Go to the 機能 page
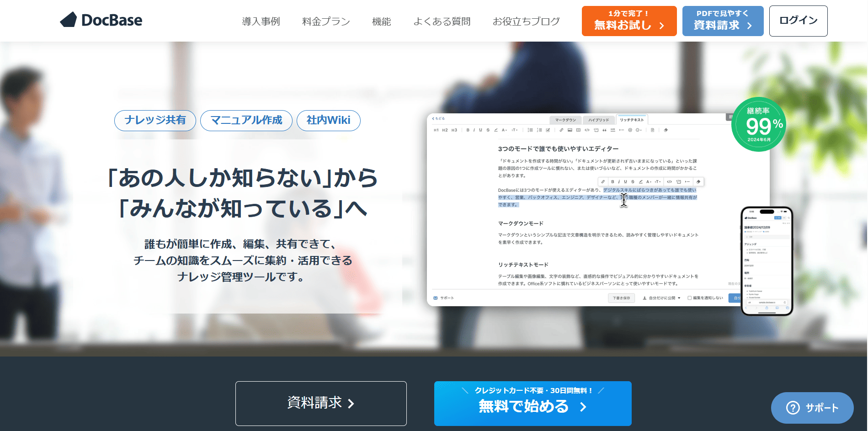 click(x=381, y=21)
